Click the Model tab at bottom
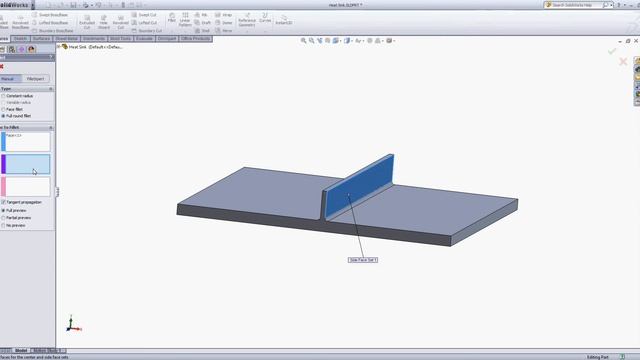 [x=21, y=351]
